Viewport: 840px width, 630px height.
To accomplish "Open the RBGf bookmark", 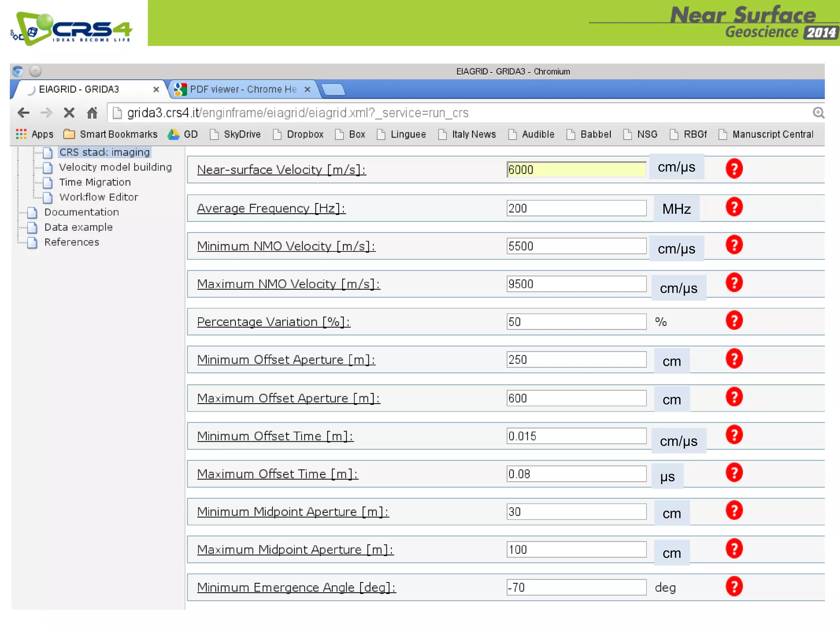I will 688,134.
